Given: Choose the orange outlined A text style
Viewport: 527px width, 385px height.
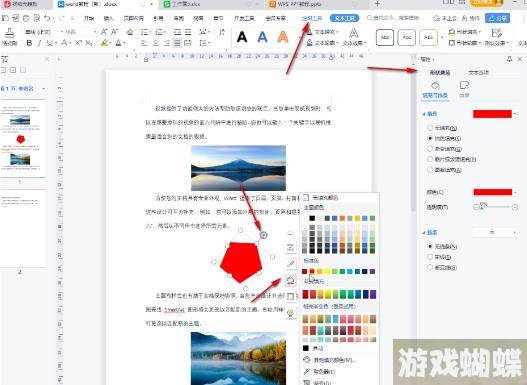Looking at the screenshot, I should [x=283, y=37].
